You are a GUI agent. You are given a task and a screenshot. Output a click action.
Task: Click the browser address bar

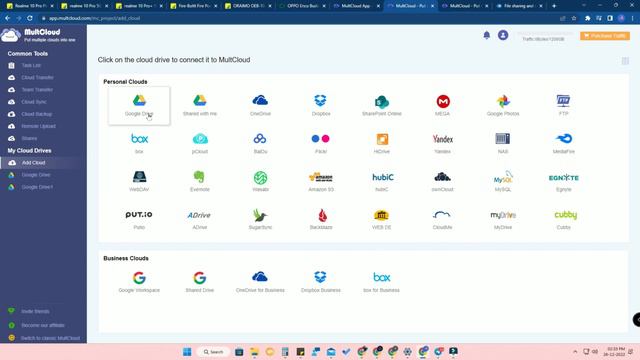(x=298, y=18)
